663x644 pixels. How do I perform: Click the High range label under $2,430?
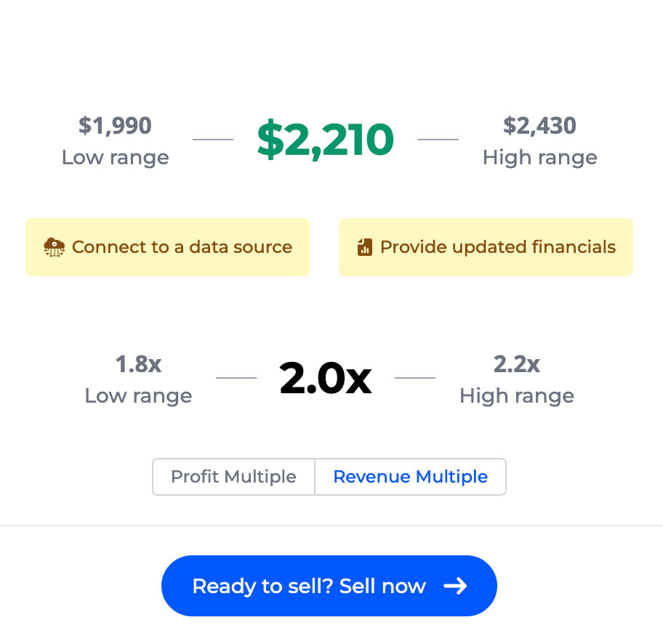[x=539, y=158]
